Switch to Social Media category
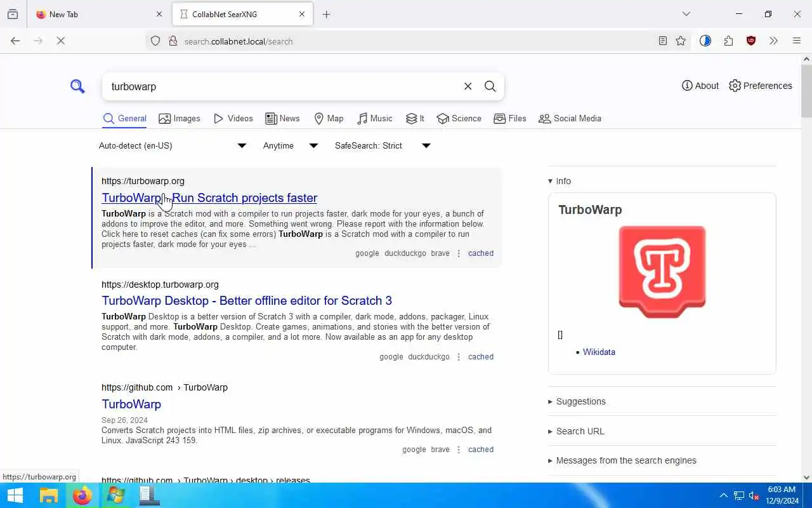812x508 pixels. (570, 119)
